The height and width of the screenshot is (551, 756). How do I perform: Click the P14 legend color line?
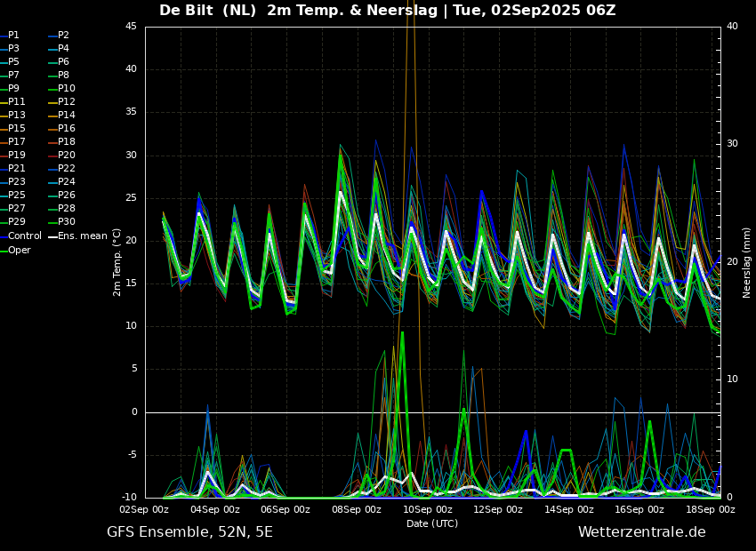click(x=52, y=116)
